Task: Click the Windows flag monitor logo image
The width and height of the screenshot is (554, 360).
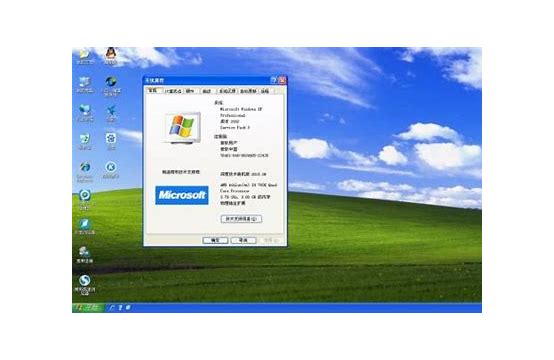Action: 182,128
